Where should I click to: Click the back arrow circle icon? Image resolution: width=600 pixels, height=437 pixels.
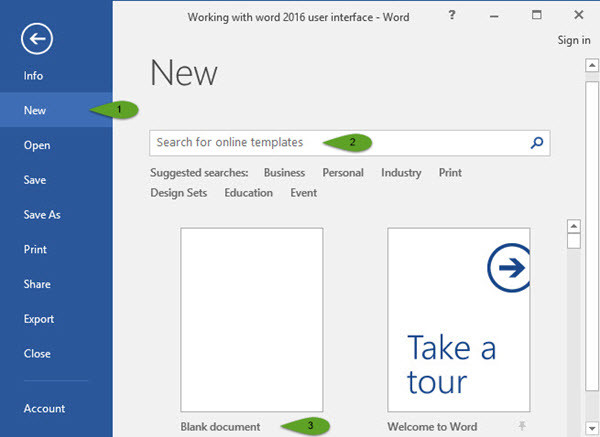pyautogui.click(x=37, y=39)
